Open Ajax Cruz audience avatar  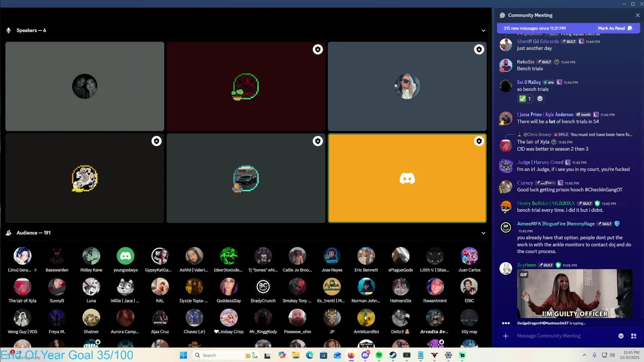pyautogui.click(x=160, y=318)
